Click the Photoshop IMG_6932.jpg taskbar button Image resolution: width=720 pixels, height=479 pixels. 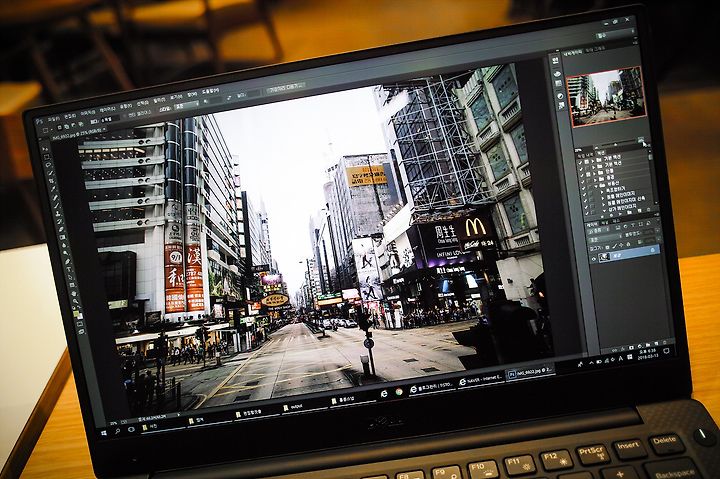[x=529, y=373]
